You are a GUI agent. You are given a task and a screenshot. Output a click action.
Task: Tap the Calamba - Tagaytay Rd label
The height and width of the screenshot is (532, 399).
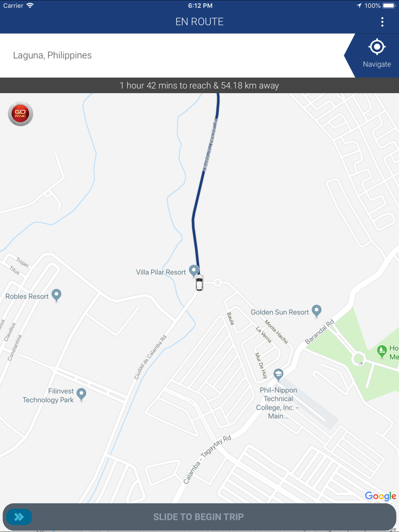[207, 460]
